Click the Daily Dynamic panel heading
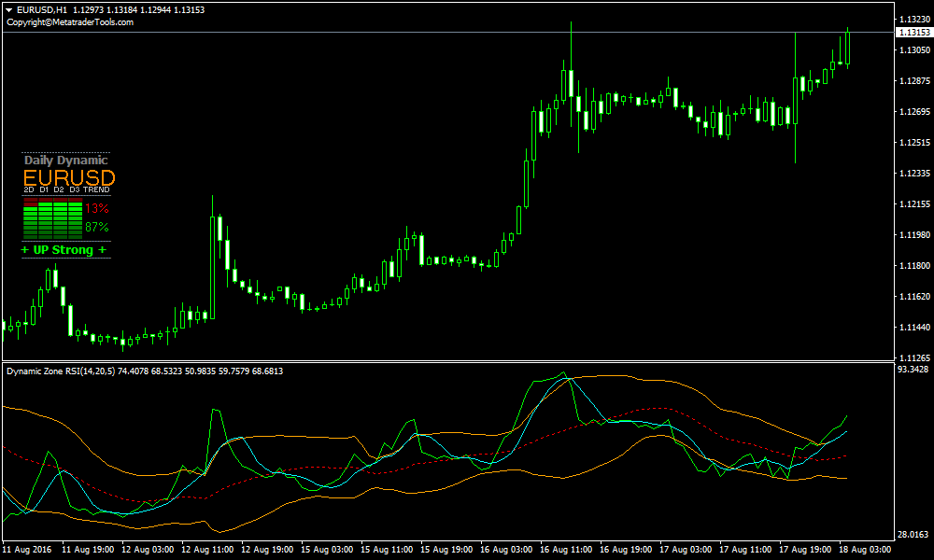This screenshot has height=560, width=934. pyautogui.click(x=65, y=161)
